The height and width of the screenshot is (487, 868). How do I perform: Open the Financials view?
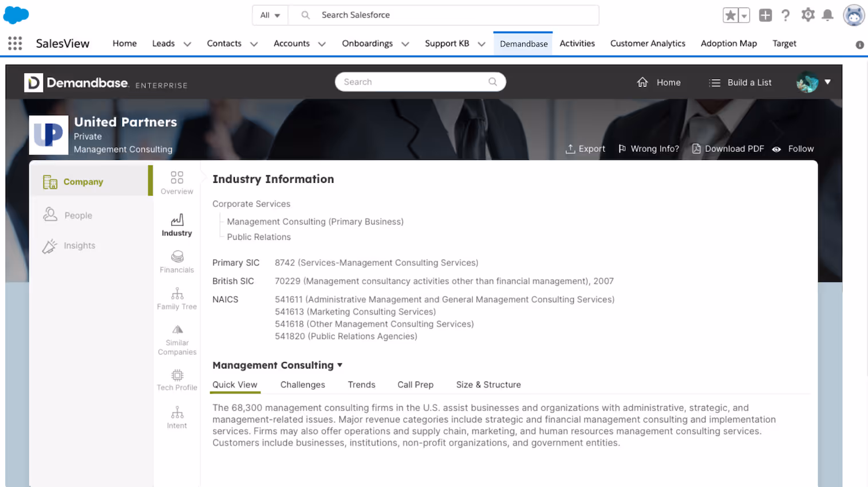coord(177,262)
